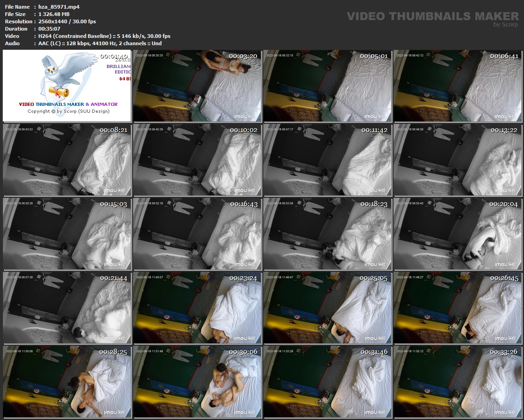Click the 00:05:01 timestamp overlay
This screenshot has width=524, height=420.
tap(374, 56)
